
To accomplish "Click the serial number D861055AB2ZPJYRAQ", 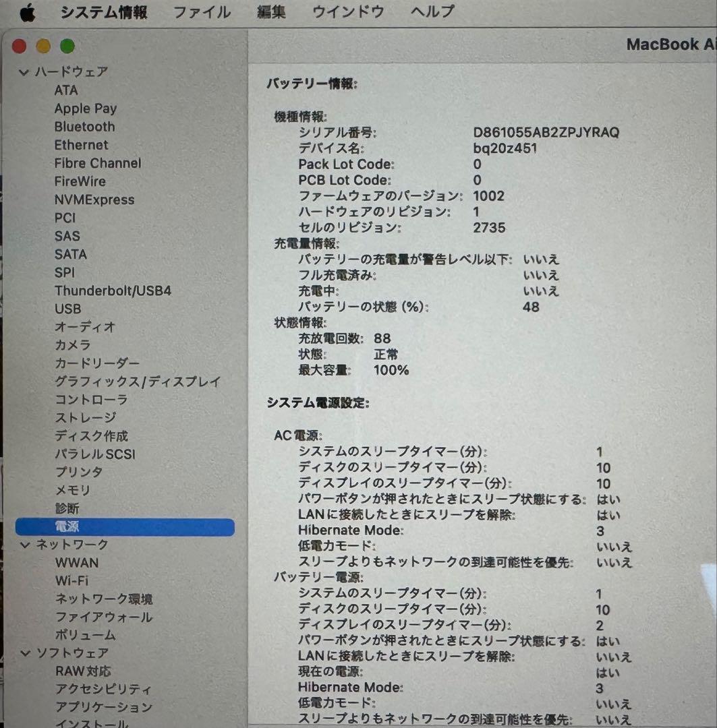I will 546,133.
